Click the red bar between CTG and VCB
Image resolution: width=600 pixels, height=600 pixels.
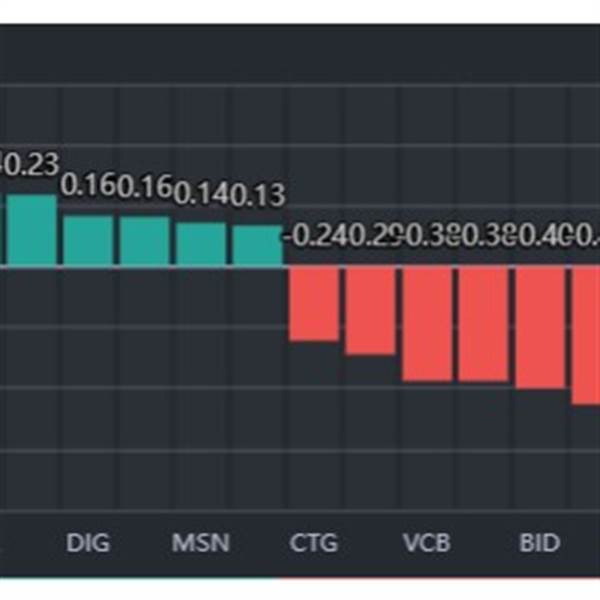(369, 310)
